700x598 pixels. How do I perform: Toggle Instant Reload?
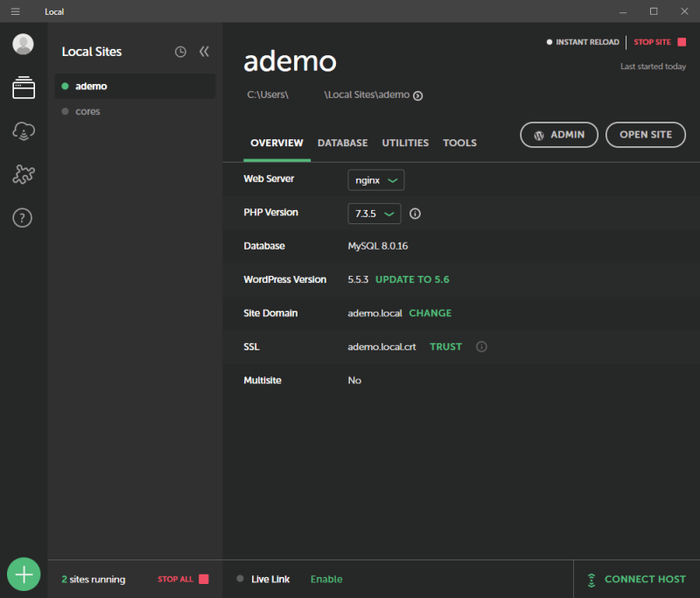click(x=583, y=42)
